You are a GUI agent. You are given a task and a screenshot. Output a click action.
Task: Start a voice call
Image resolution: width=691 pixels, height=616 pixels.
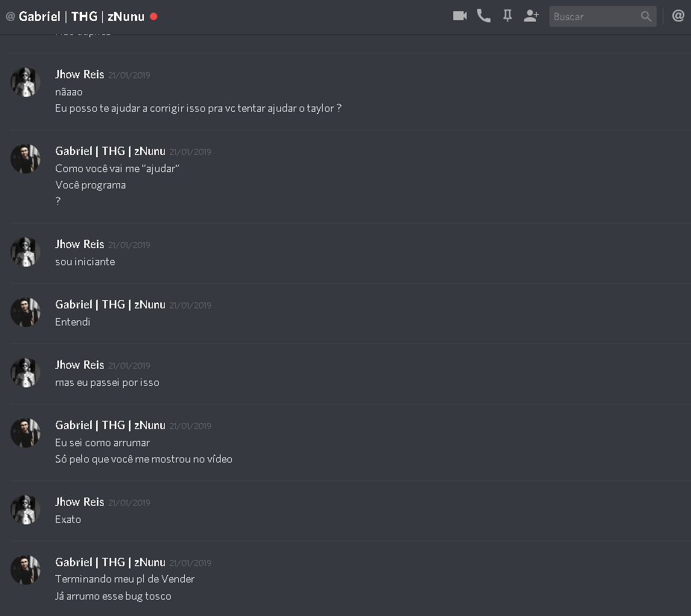coord(484,16)
